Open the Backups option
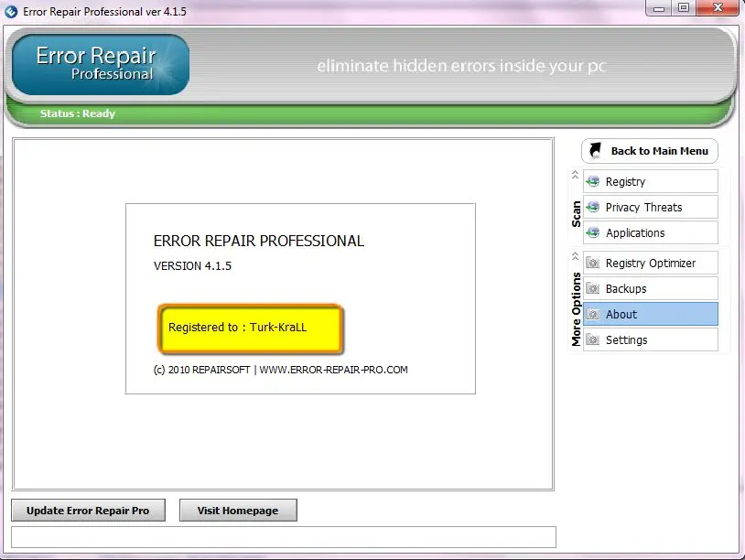 pyautogui.click(x=651, y=288)
